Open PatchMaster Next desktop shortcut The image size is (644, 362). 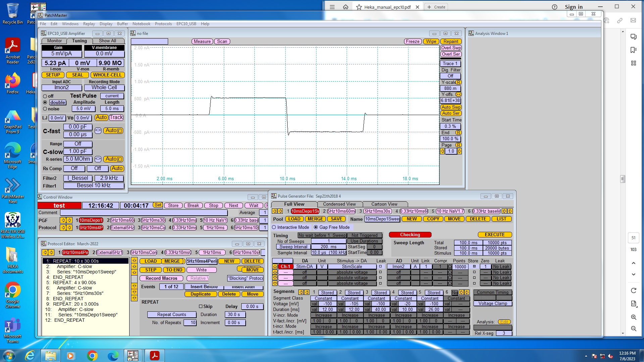(13, 191)
